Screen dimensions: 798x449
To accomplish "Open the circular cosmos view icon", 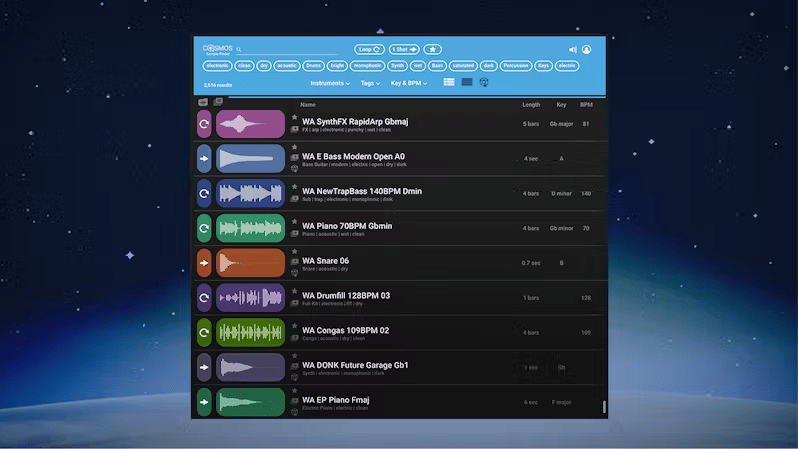I will coord(484,82).
